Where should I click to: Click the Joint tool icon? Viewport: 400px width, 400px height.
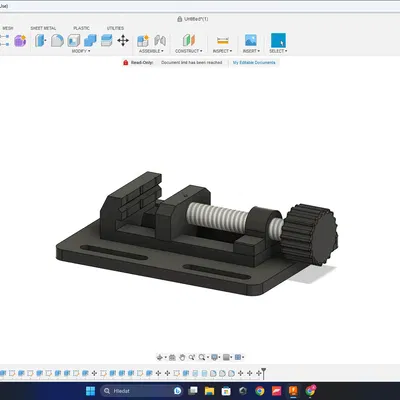click(x=160, y=41)
